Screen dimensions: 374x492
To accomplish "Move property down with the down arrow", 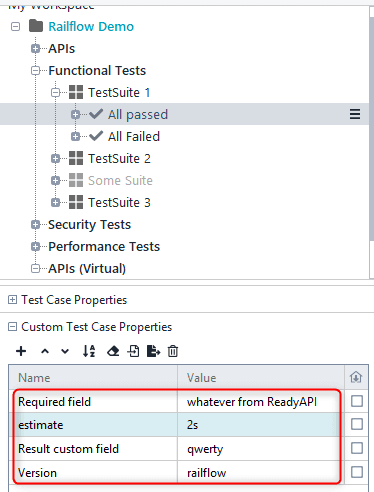I will point(65,351).
